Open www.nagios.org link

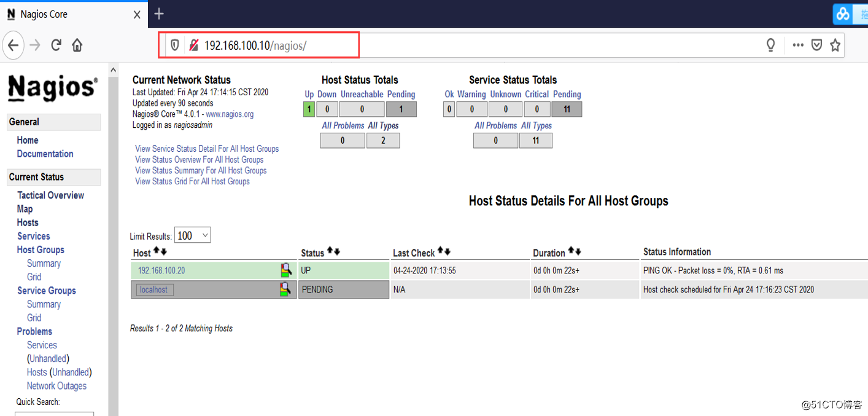pyautogui.click(x=230, y=114)
